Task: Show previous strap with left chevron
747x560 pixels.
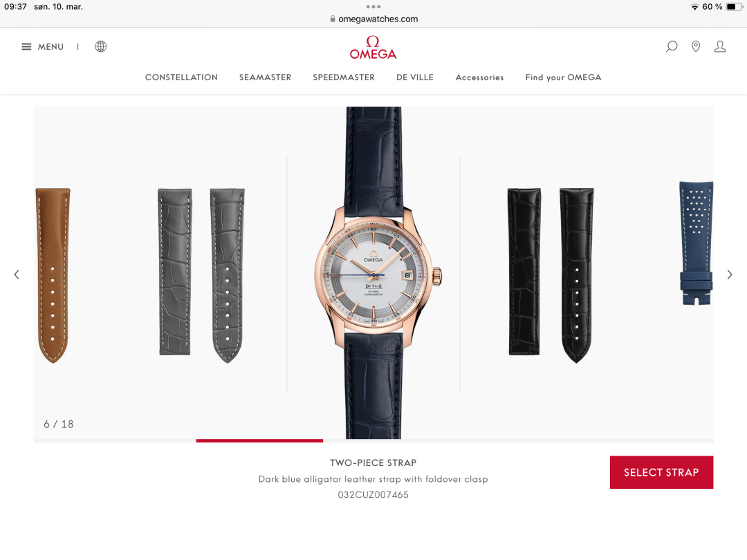Action: point(17,274)
